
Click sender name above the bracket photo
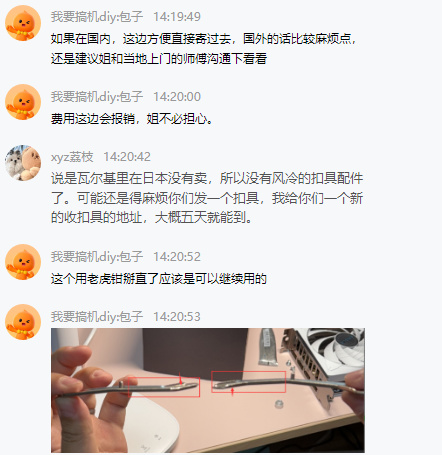(x=97, y=317)
